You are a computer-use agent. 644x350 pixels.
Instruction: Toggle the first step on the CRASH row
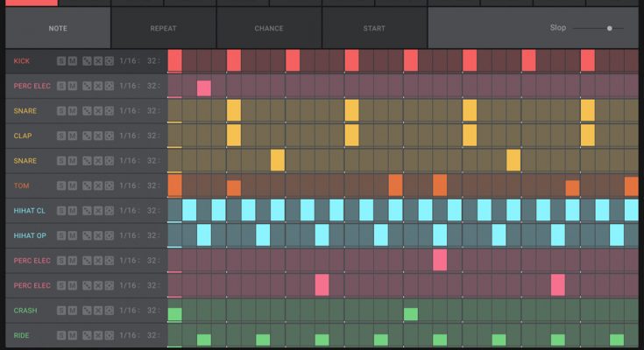click(174, 313)
